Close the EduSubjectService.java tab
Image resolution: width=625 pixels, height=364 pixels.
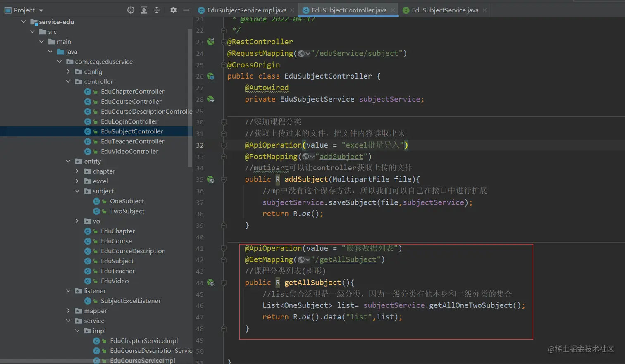[484, 10]
